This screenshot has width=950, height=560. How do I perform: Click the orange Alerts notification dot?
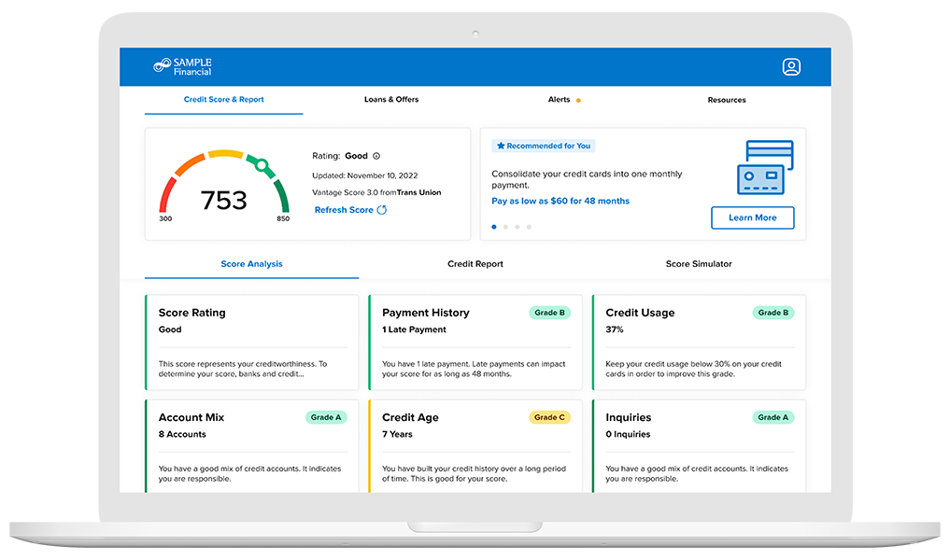tap(578, 100)
